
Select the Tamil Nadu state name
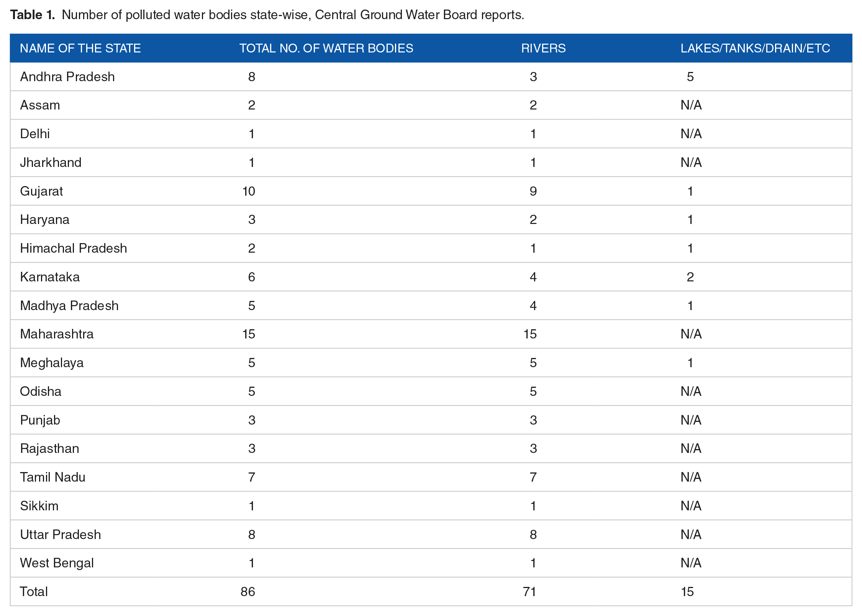click(x=52, y=477)
